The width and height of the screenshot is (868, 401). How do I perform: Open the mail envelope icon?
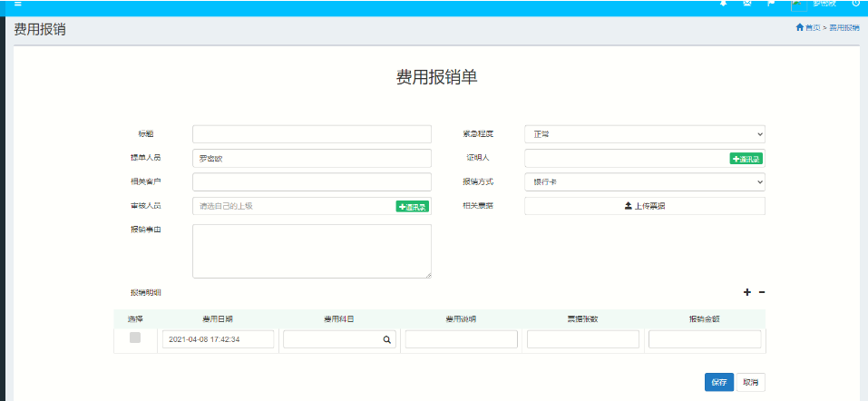pos(747,4)
